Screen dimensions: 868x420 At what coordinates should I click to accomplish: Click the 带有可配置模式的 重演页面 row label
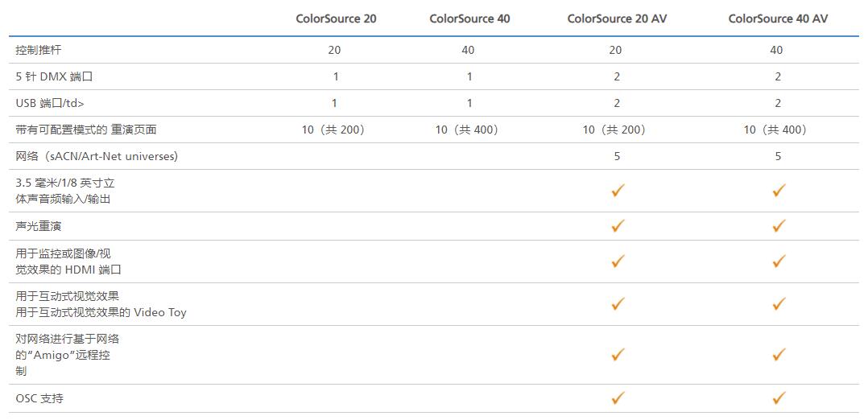click(x=86, y=130)
